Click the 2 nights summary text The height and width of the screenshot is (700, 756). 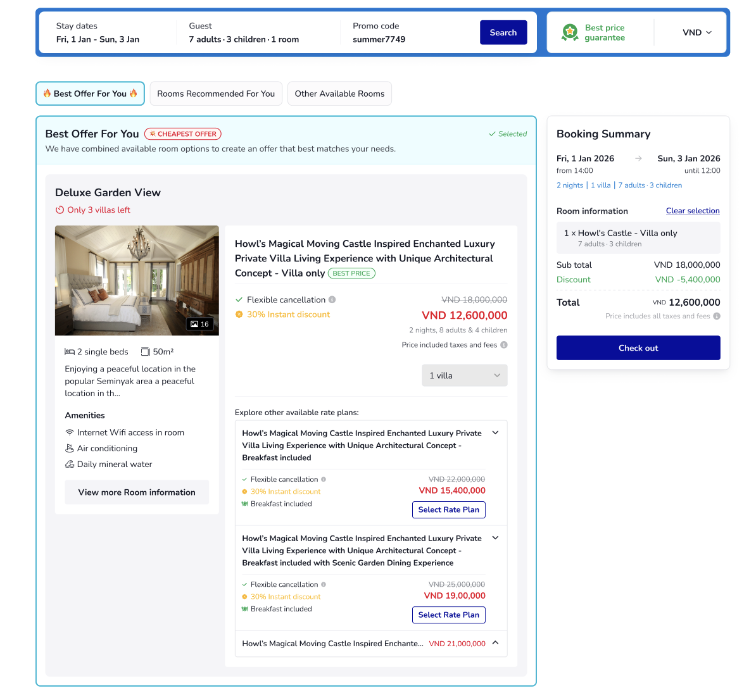pyautogui.click(x=569, y=185)
